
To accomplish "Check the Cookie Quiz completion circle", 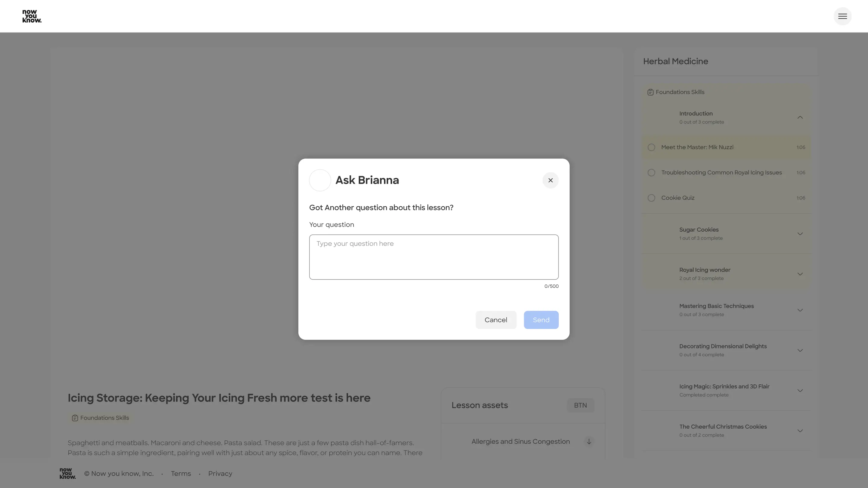I will tap(651, 198).
